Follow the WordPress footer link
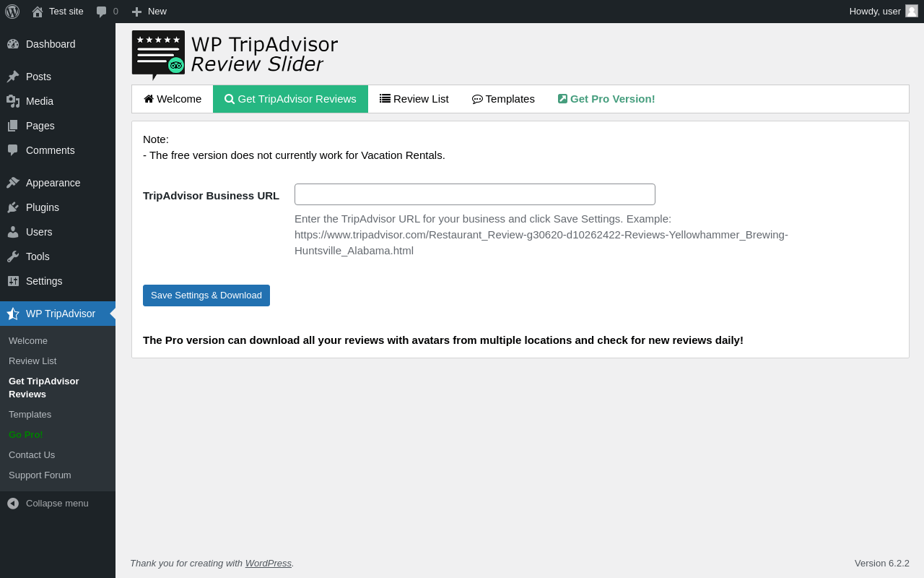This screenshot has width=924, height=578. click(x=269, y=564)
